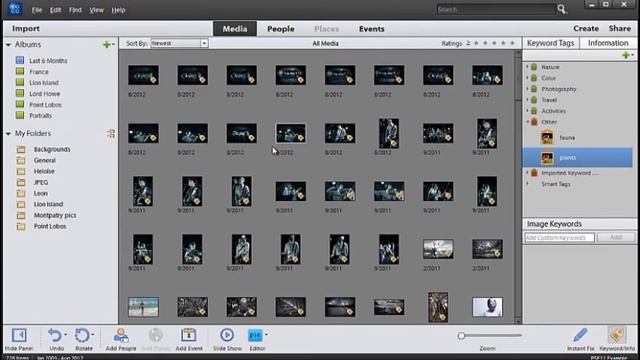This screenshot has height=360, width=640.
Task: Expand the Nature keyword category
Action: [527, 67]
